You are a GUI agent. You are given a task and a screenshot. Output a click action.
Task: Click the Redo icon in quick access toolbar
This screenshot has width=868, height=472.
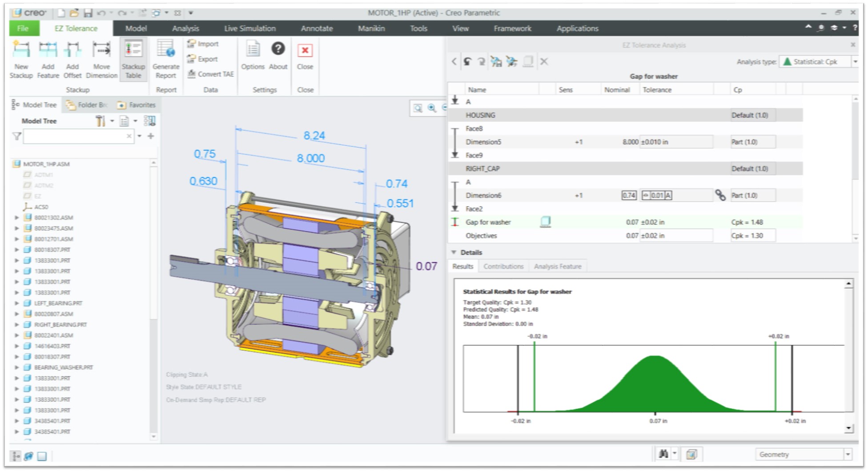click(x=121, y=13)
